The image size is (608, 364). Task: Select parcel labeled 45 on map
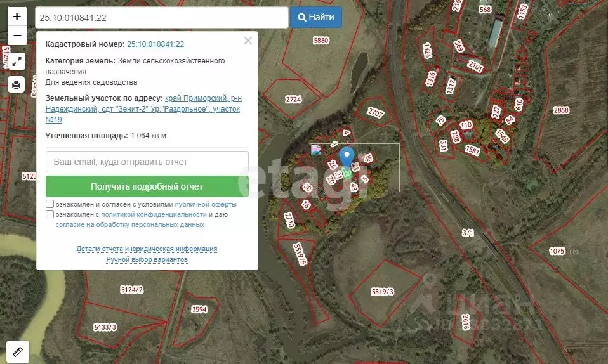(367, 158)
